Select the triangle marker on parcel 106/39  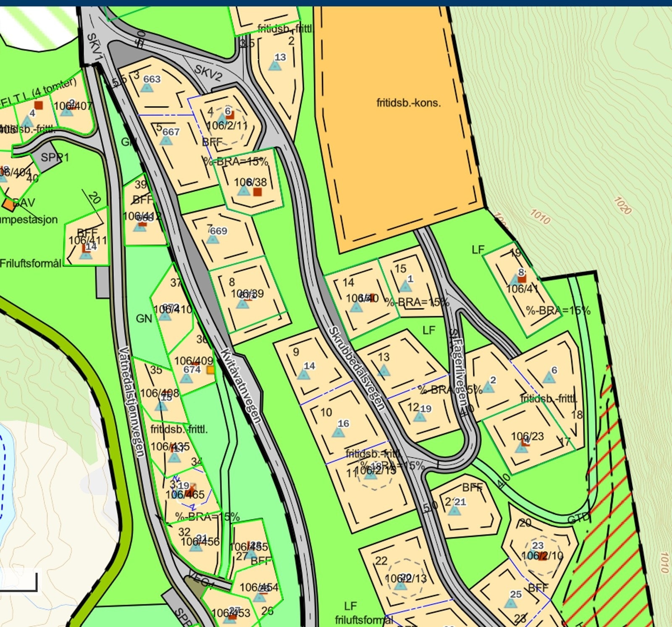coord(242,303)
